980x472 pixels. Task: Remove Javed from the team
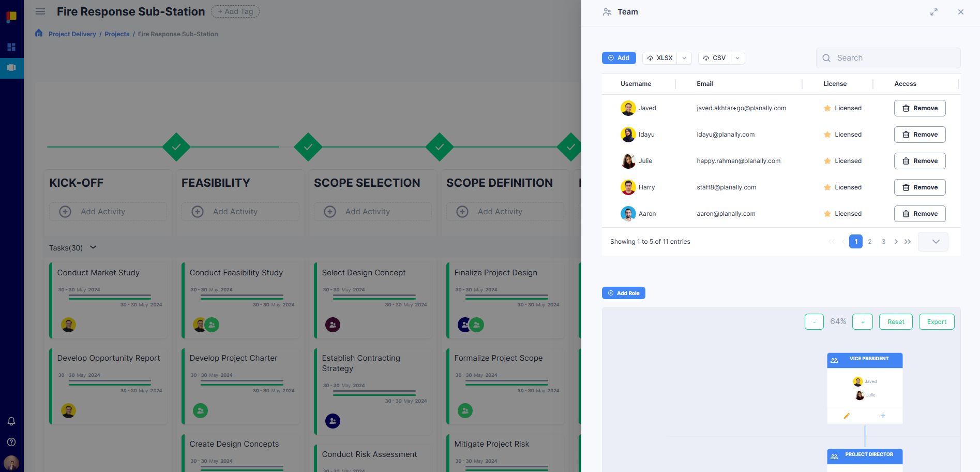click(919, 108)
